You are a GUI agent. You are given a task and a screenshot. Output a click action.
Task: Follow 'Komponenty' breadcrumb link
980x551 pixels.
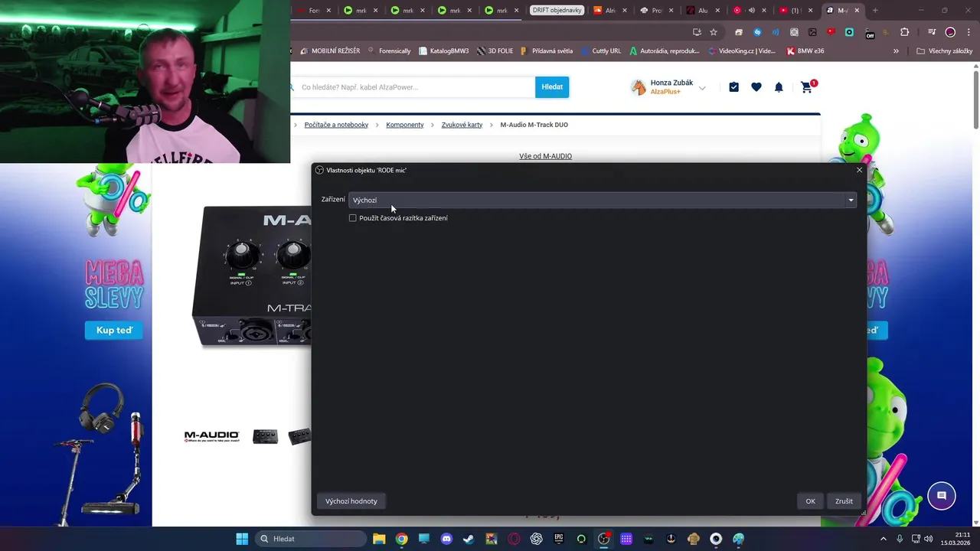pos(405,125)
